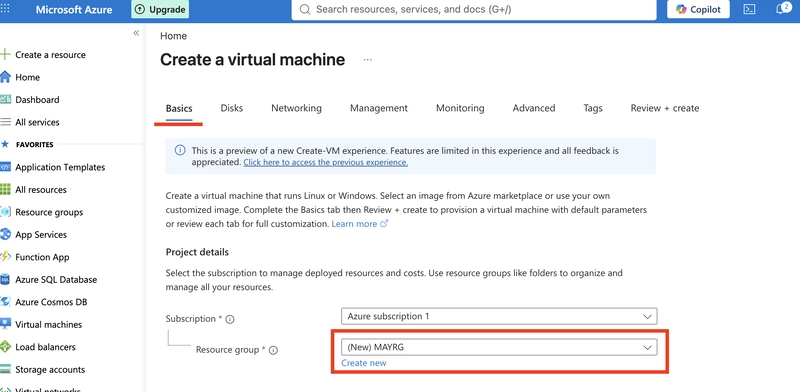Switch to the Networking tab
This screenshot has width=800, height=392.
pyautogui.click(x=296, y=108)
